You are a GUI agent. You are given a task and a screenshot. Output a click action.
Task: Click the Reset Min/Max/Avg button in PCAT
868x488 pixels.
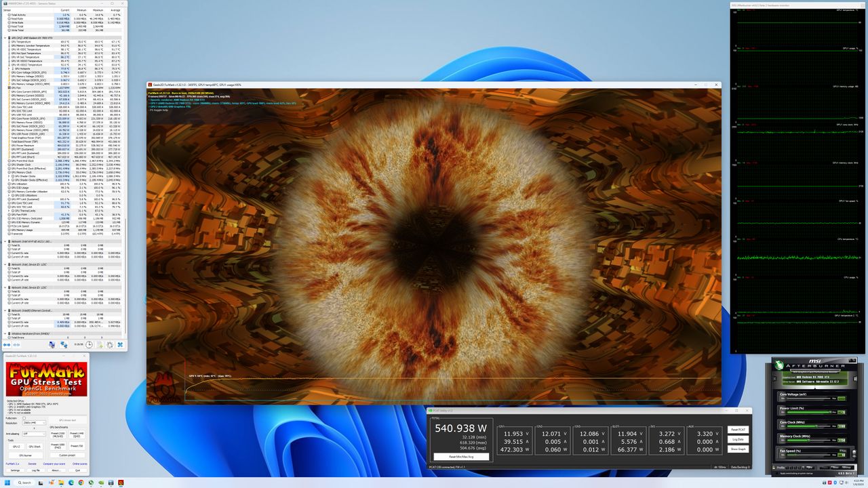tap(460, 457)
